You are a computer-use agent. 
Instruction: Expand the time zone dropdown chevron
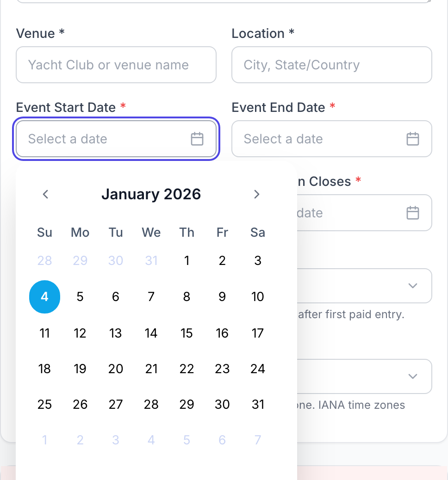click(413, 376)
